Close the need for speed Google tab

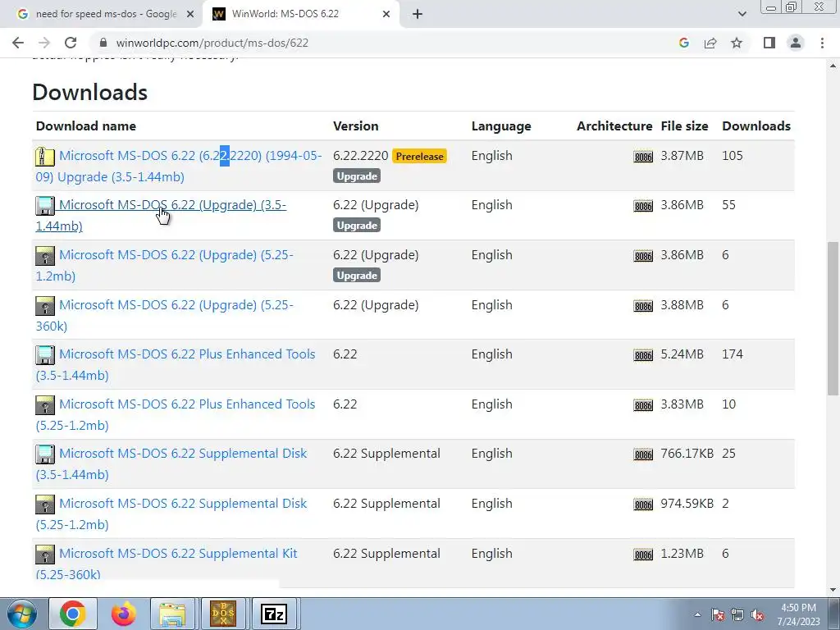pos(190,15)
